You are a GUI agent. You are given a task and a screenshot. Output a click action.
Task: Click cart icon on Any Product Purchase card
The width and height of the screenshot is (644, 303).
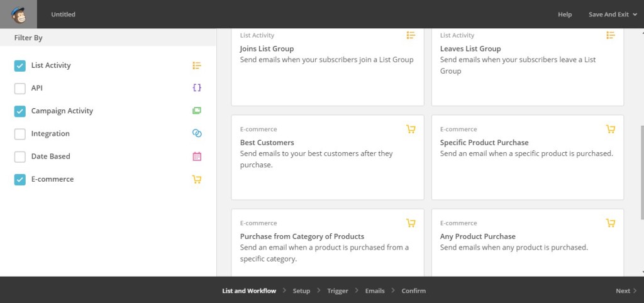point(611,223)
